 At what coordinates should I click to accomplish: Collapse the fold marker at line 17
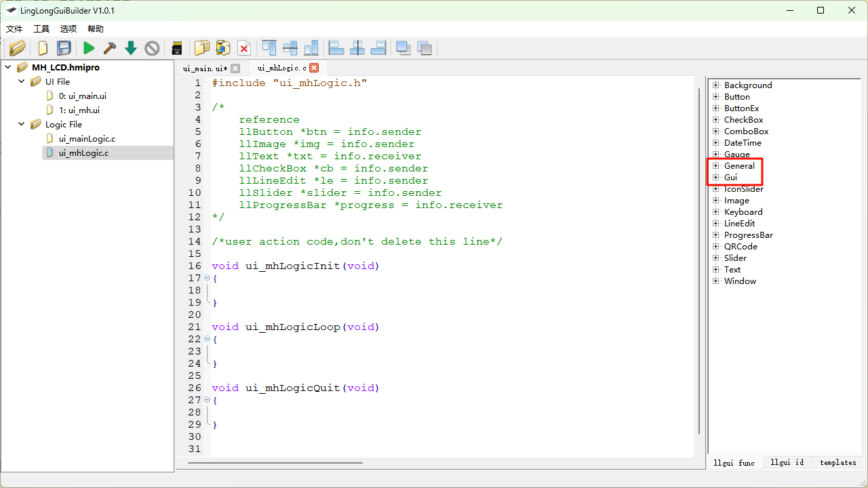click(207, 278)
